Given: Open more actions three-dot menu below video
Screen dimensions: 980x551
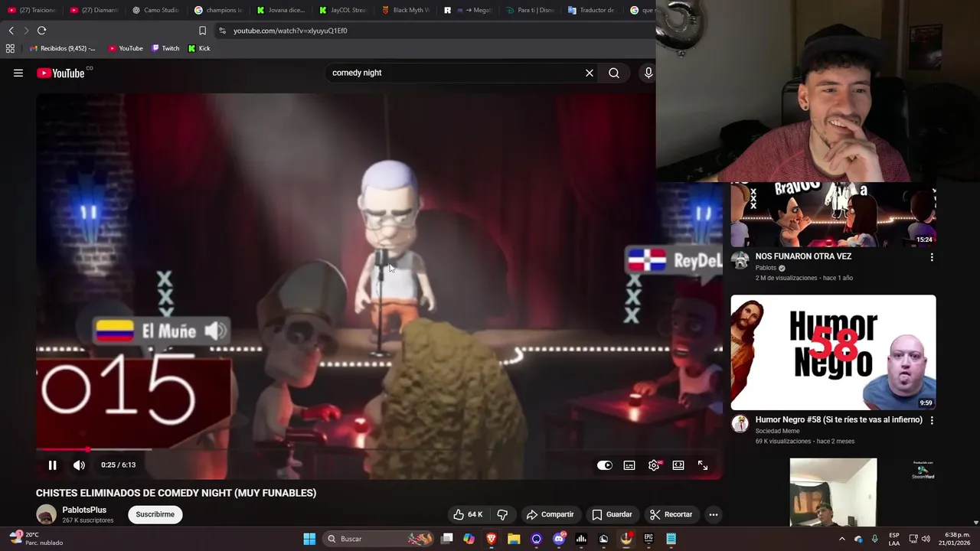Looking at the screenshot, I should click(714, 514).
